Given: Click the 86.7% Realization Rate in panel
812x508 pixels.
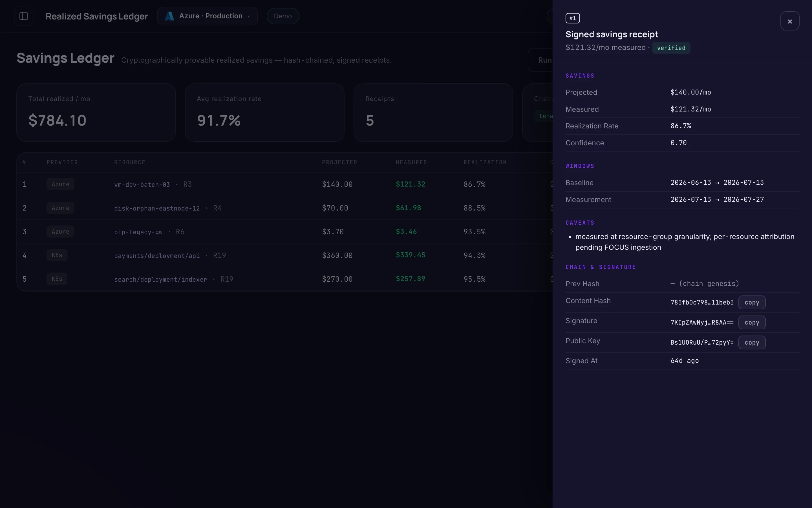Looking at the screenshot, I should click(680, 126).
